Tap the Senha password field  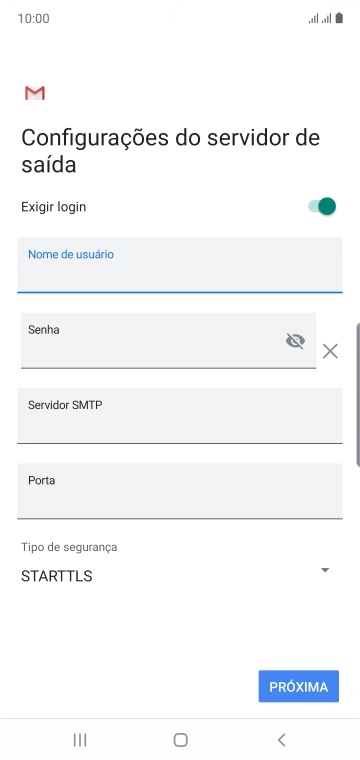pyautogui.click(x=168, y=341)
